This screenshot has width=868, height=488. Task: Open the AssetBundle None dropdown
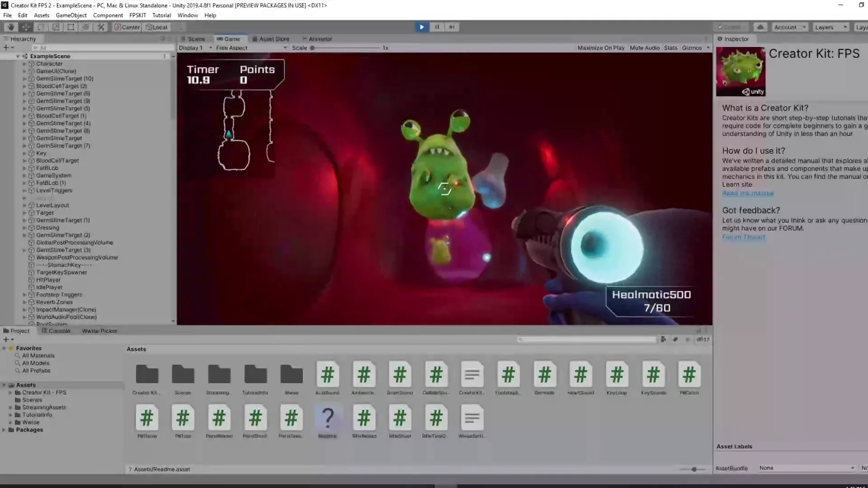[x=807, y=468]
